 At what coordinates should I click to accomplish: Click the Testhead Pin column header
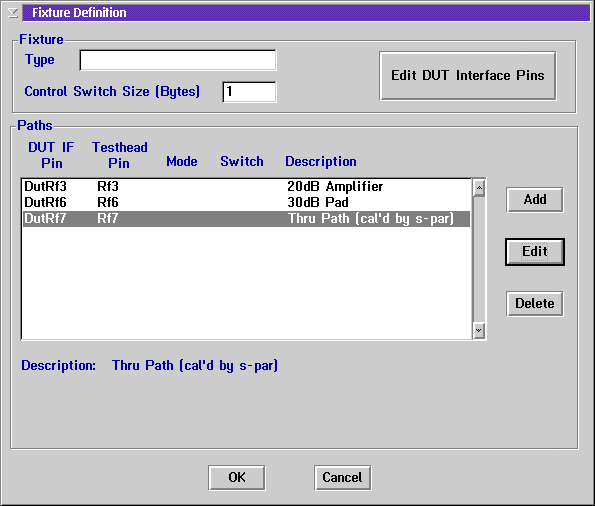(x=120, y=155)
